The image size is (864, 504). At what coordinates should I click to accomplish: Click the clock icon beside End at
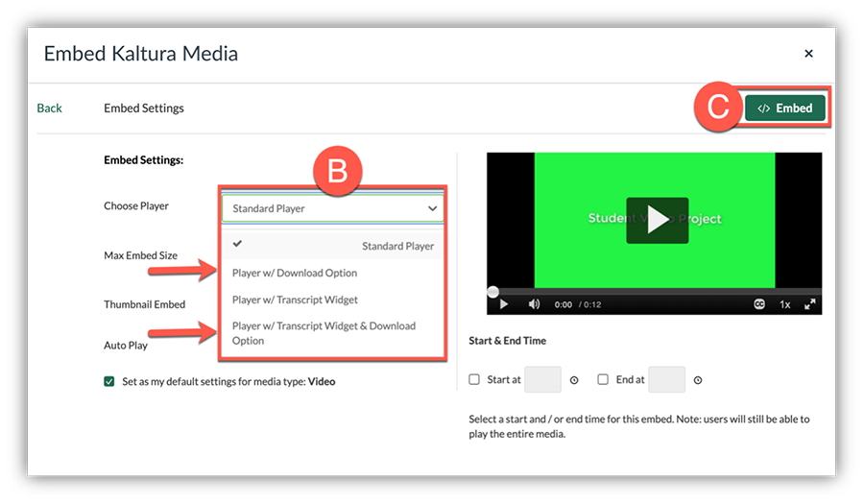click(698, 380)
